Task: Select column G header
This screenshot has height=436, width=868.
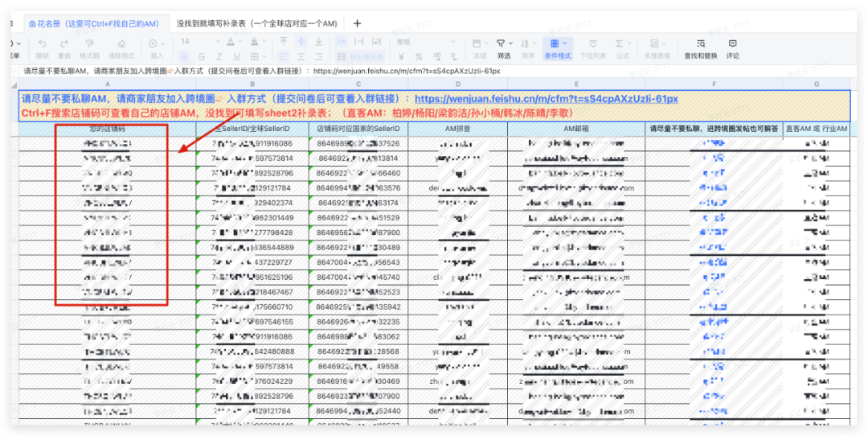Action: click(x=817, y=84)
